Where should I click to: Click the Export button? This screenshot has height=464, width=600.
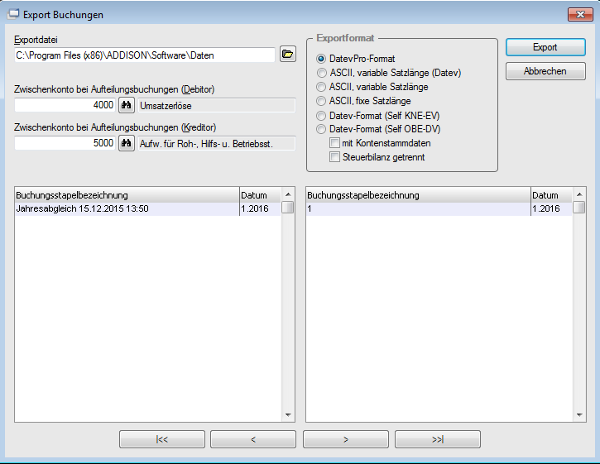click(x=545, y=47)
